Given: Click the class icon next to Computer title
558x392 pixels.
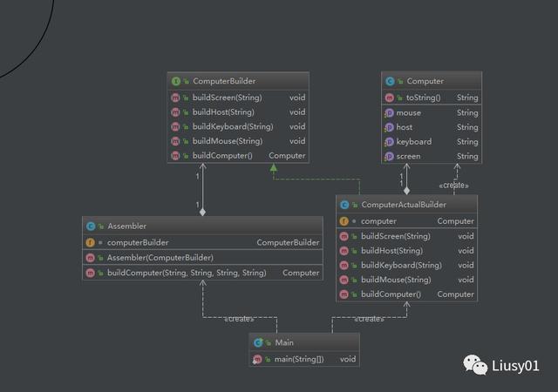Looking at the screenshot, I should tap(390, 81).
